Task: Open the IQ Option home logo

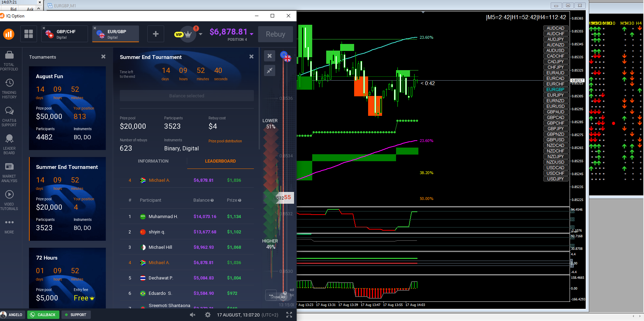Action: click(9, 34)
